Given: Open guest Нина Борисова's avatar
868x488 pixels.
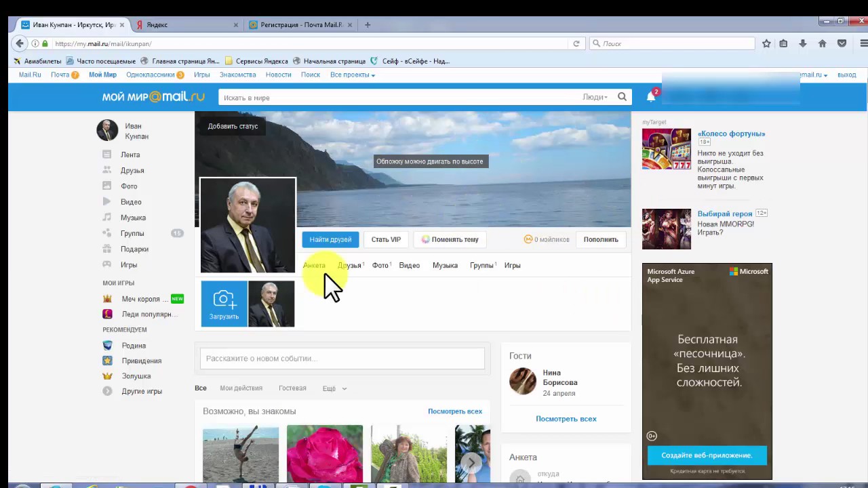Looking at the screenshot, I should coord(523,381).
